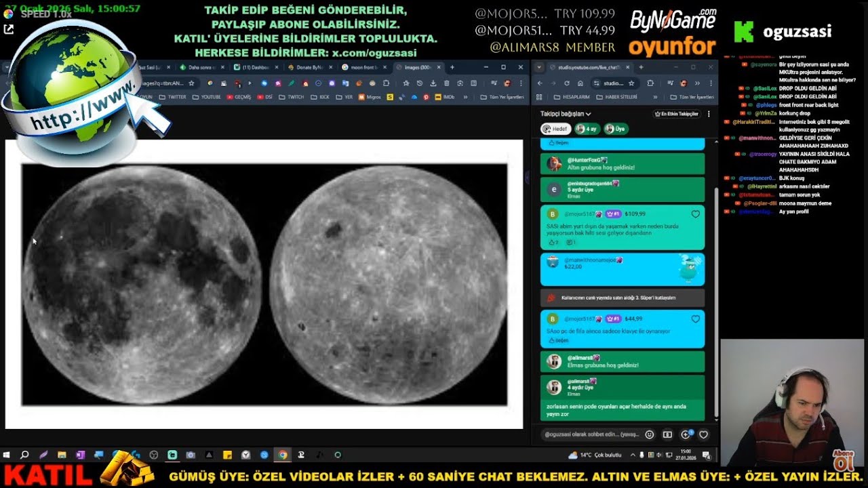This screenshot has height=488, width=868.
Task: Go back in the chat browser window
Action: (540, 83)
